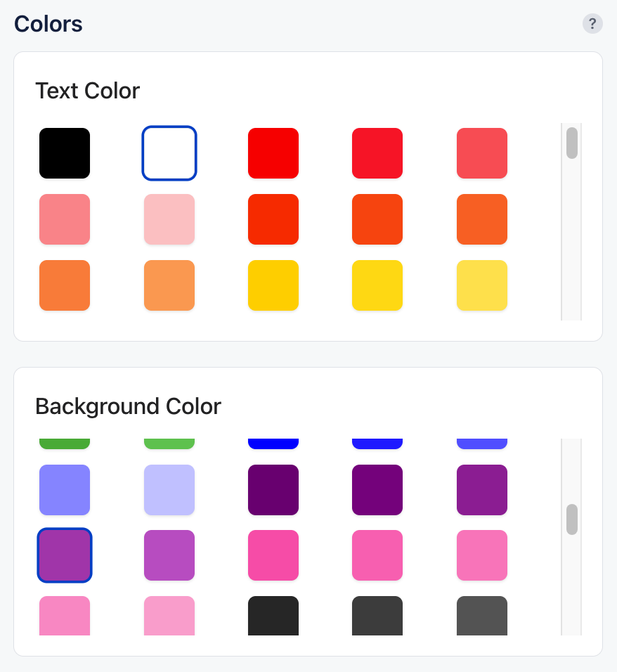Click the help question mark icon
Screen dimensions: 617x672
point(592,24)
